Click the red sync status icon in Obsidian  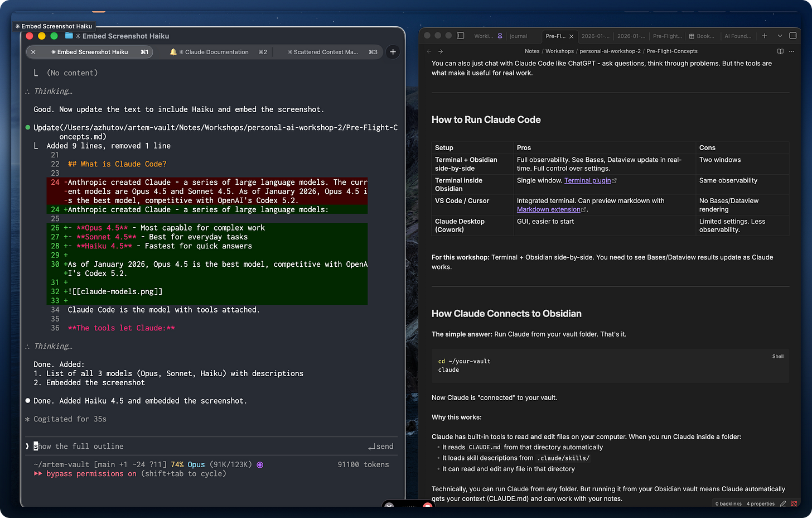794,503
